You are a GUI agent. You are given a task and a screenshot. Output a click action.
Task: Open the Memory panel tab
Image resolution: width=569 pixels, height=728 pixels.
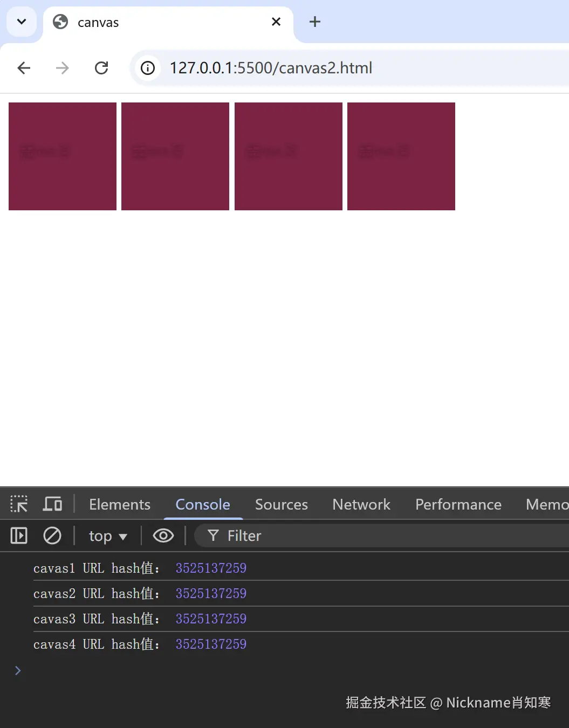tap(547, 504)
